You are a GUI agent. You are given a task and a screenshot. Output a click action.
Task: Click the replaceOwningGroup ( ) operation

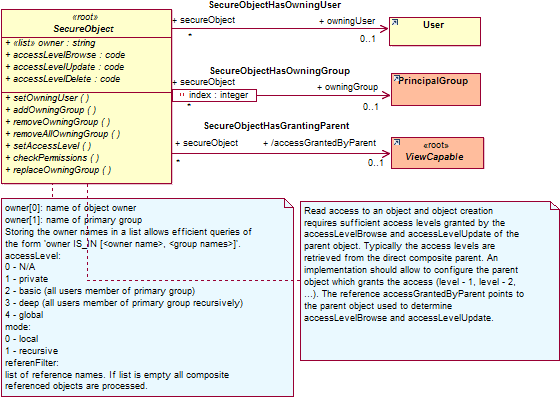point(58,170)
